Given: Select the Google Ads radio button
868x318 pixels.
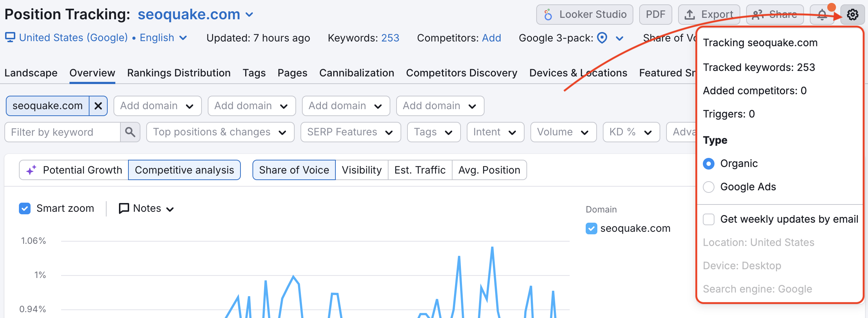Looking at the screenshot, I should (709, 187).
